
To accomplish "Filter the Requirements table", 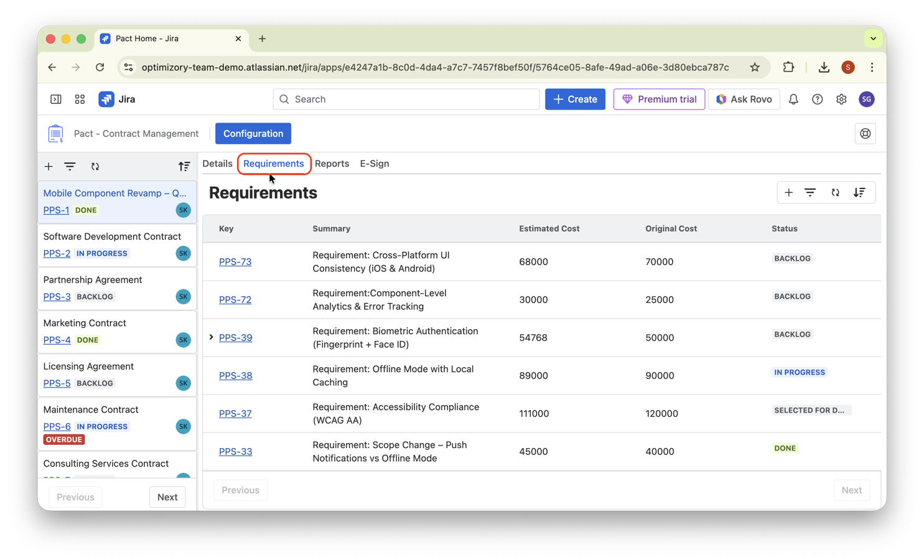I will 810,192.
